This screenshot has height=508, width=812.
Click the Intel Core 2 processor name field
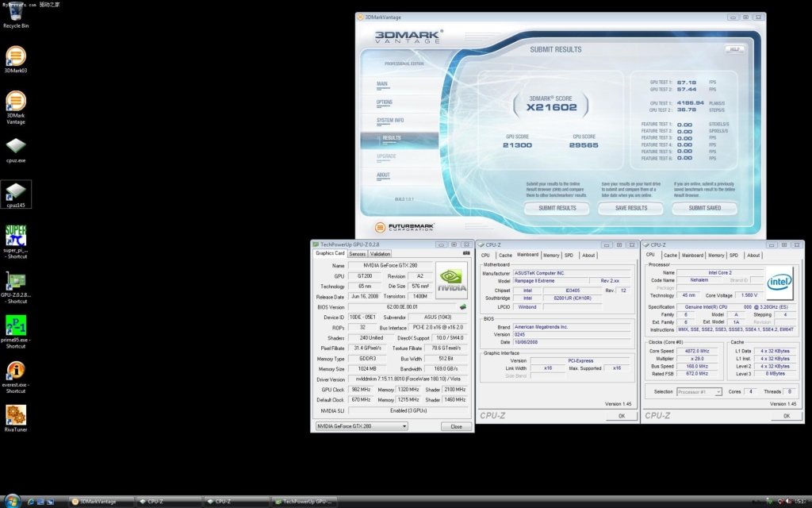[x=720, y=272]
